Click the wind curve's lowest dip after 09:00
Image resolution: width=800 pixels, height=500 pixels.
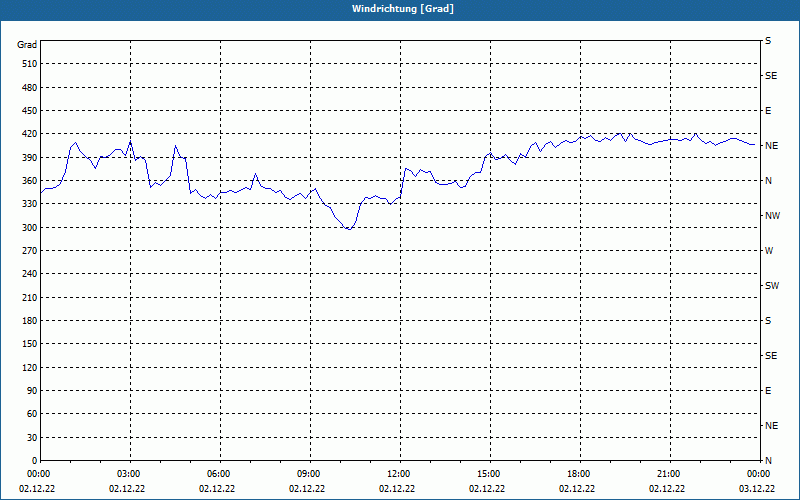[x=349, y=229]
